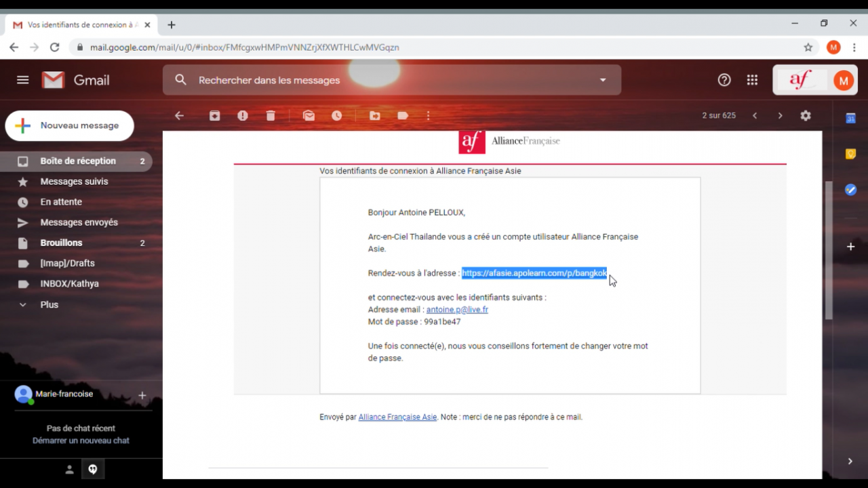Image resolution: width=868 pixels, height=488 pixels.
Task: Close the Vos identifiants de connexion tab
Action: tap(147, 25)
